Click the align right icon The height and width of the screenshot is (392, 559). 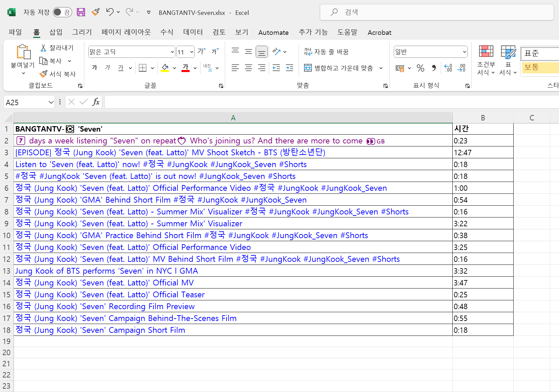click(262, 68)
